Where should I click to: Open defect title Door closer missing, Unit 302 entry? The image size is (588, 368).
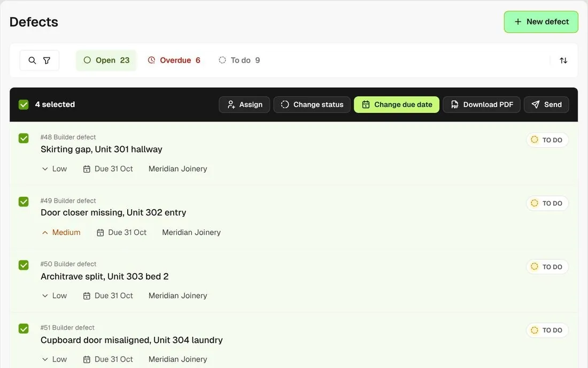click(113, 213)
